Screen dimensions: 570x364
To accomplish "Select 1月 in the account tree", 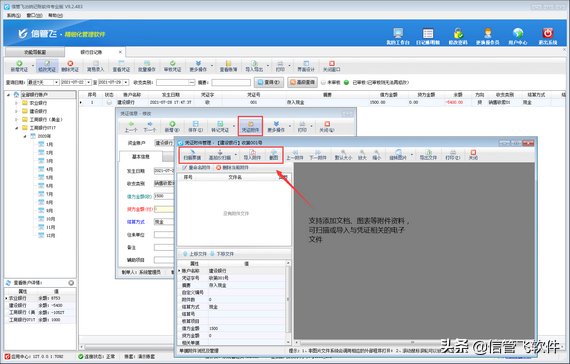I will 49,145.
